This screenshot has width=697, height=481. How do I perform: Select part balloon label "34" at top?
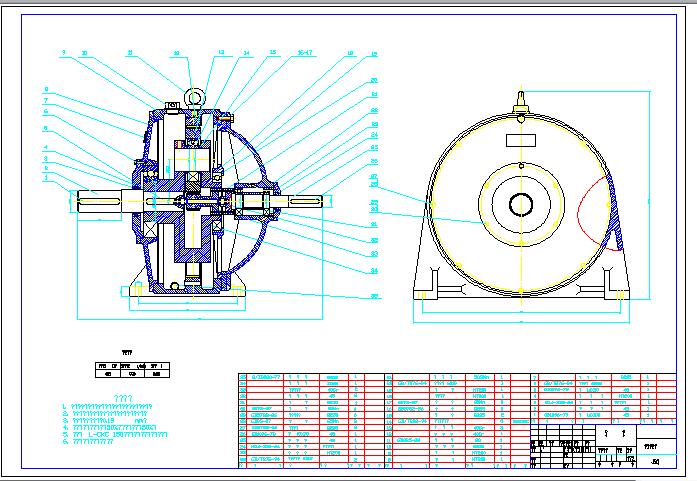(246, 53)
